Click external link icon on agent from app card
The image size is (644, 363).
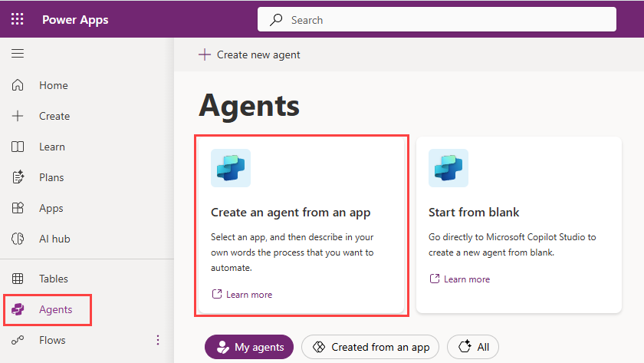(217, 294)
